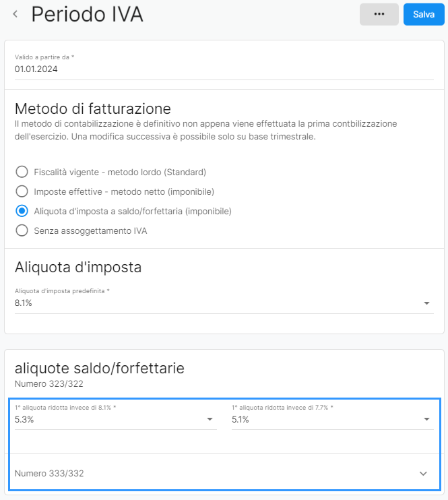Open the dropdown arrow next to 5.1%
The width and height of the screenshot is (448, 500).
426,419
